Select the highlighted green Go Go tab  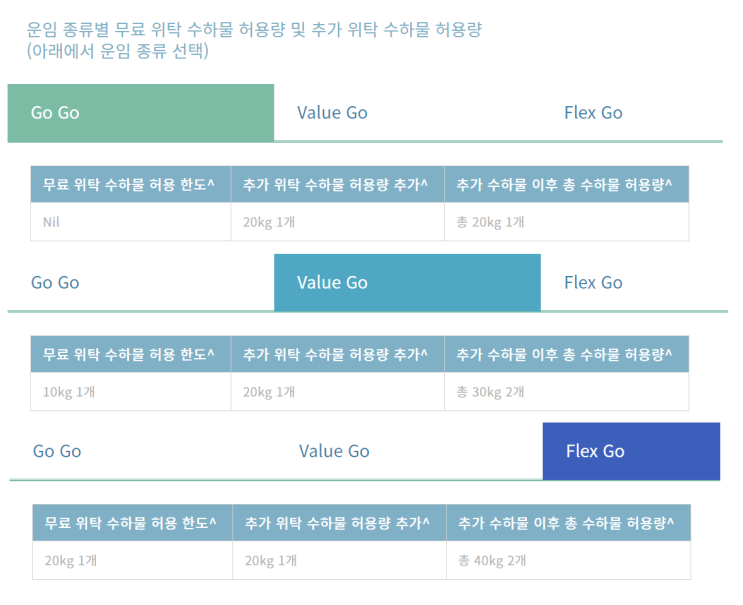coord(140,112)
